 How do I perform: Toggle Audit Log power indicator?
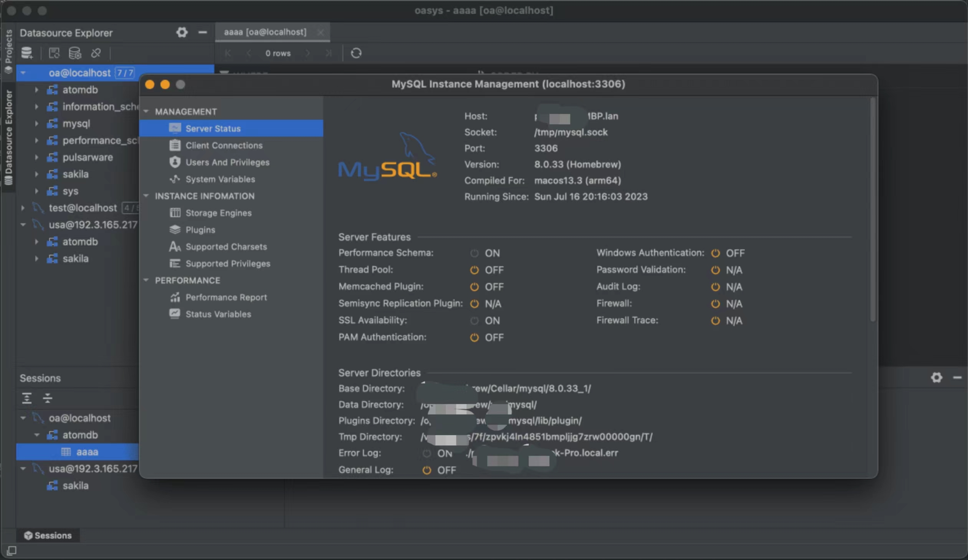click(715, 287)
